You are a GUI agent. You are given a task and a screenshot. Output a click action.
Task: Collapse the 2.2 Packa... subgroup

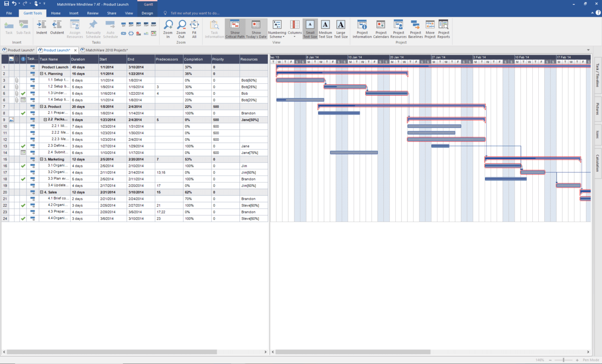[45, 120]
